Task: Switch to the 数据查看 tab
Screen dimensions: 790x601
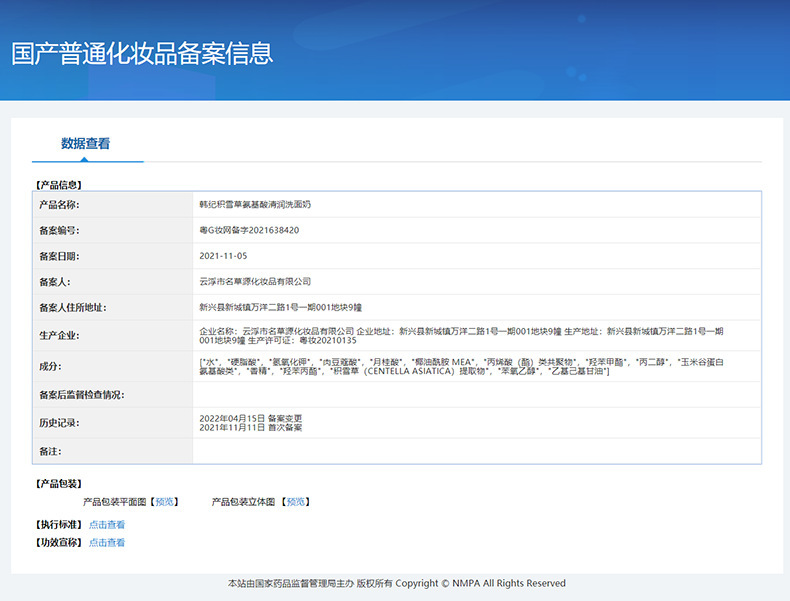Action: pyautogui.click(x=86, y=143)
